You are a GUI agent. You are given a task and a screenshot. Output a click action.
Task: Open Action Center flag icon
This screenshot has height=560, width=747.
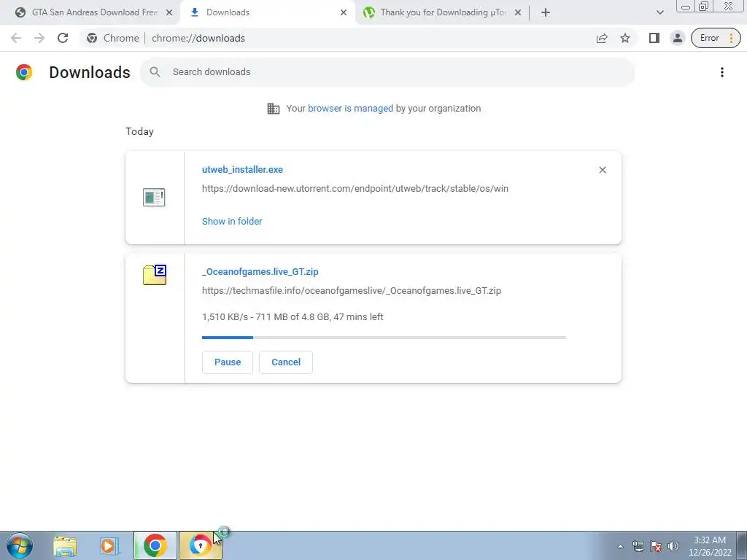(x=656, y=546)
